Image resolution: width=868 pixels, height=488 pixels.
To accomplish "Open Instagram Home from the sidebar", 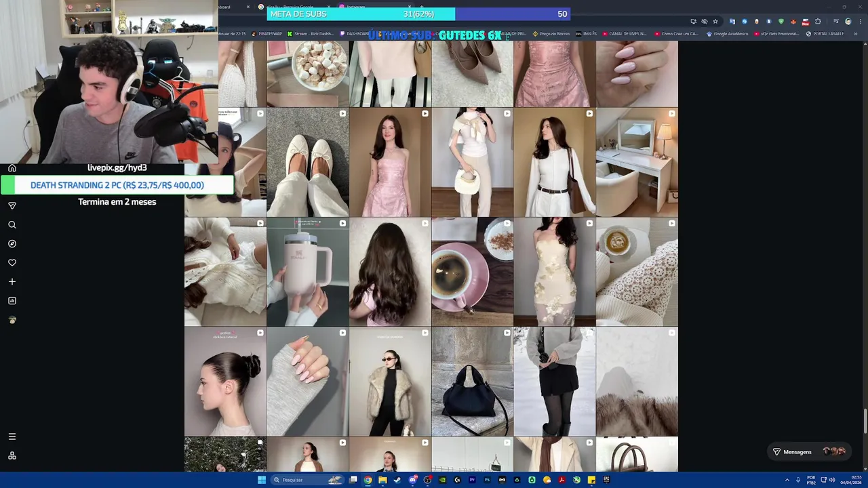I will pos(12,168).
